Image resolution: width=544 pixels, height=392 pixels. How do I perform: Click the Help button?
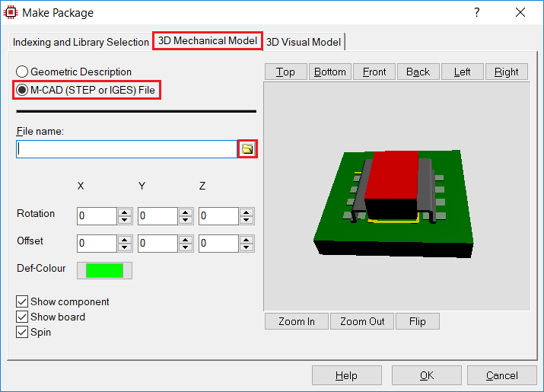coord(347,375)
